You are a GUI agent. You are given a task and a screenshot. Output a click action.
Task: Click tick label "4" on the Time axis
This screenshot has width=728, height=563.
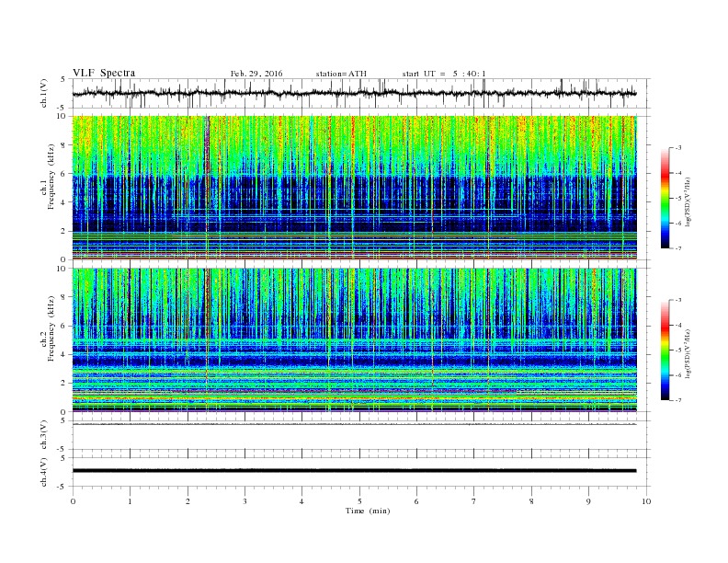[301, 501]
